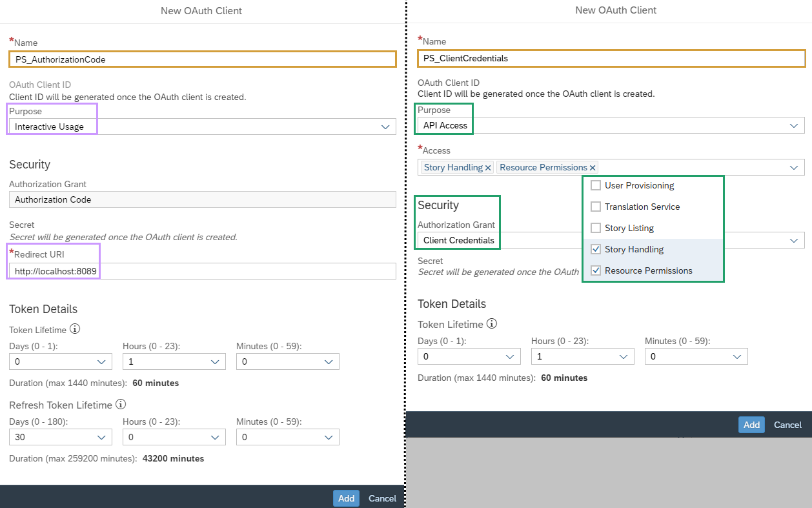Remove the Resource Permissions token from Access

[x=593, y=168]
